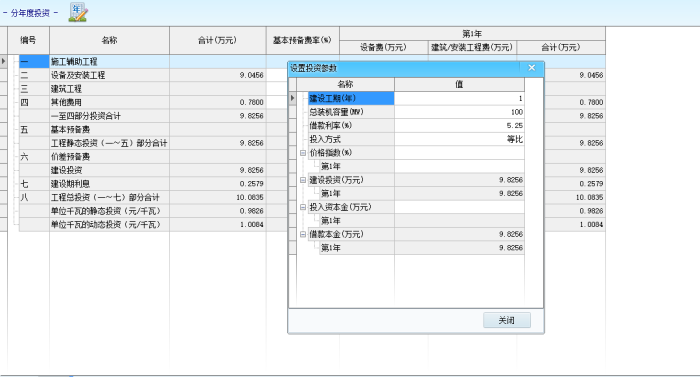Image resolution: width=700 pixels, height=377 pixels.
Task: Edit the 总装机容量 value 100
Action: coord(459,112)
